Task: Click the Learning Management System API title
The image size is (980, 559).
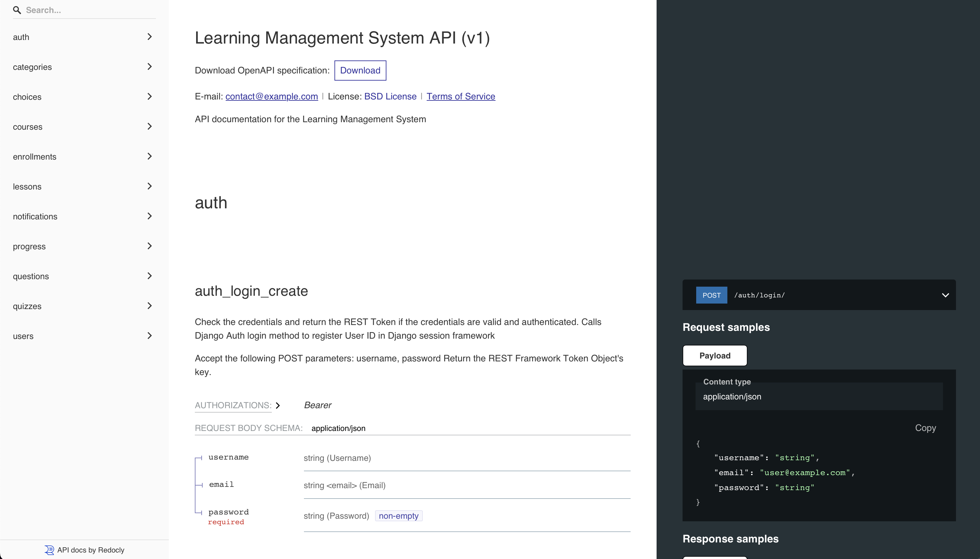Action: tap(342, 38)
